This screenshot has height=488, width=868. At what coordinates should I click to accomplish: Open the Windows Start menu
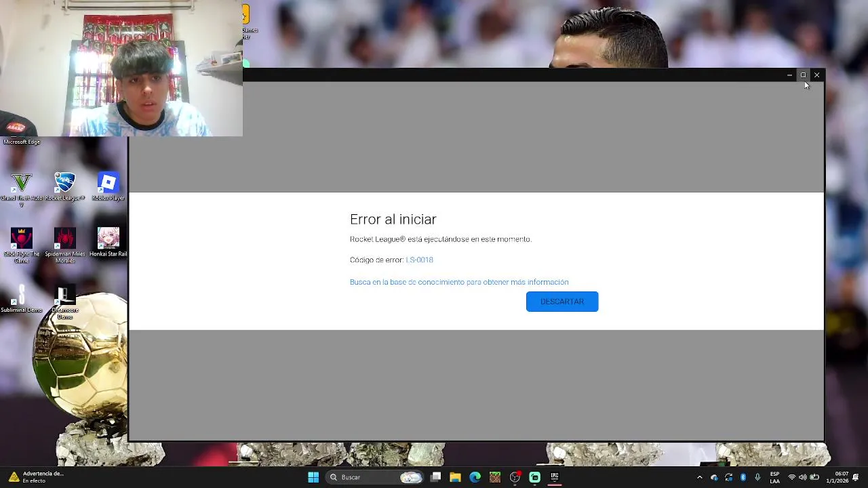[x=313, y=477]
